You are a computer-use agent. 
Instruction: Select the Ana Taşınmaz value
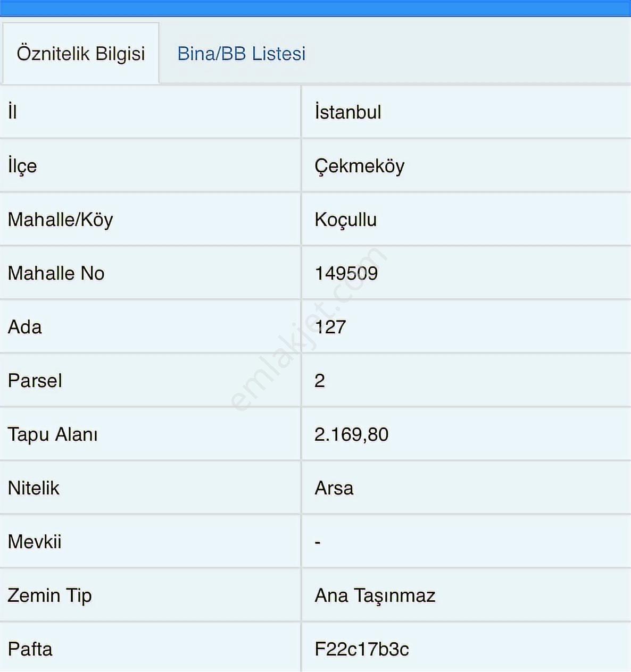coord(375,595)
